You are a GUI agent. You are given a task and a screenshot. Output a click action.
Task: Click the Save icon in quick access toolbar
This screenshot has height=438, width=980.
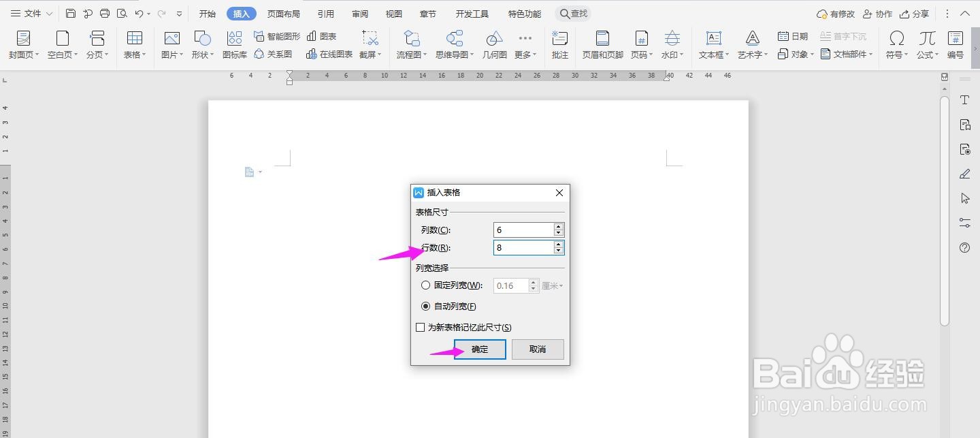[71, 14]
